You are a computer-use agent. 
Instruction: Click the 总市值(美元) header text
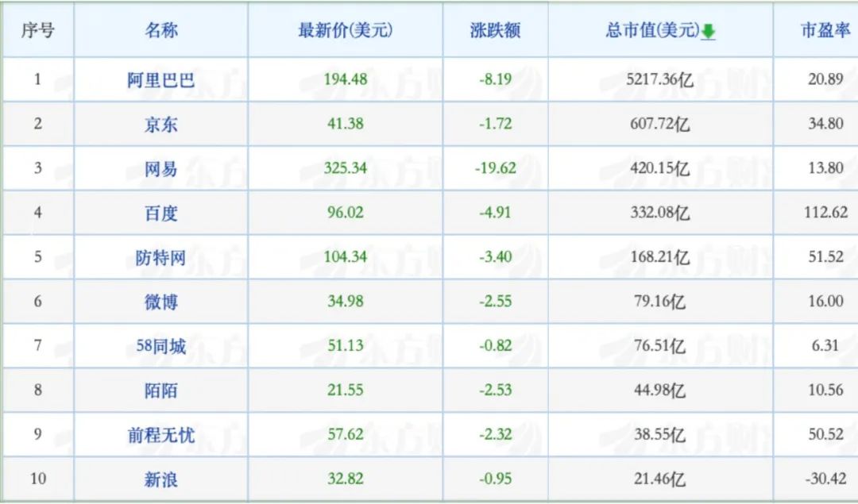click(651, 30)
